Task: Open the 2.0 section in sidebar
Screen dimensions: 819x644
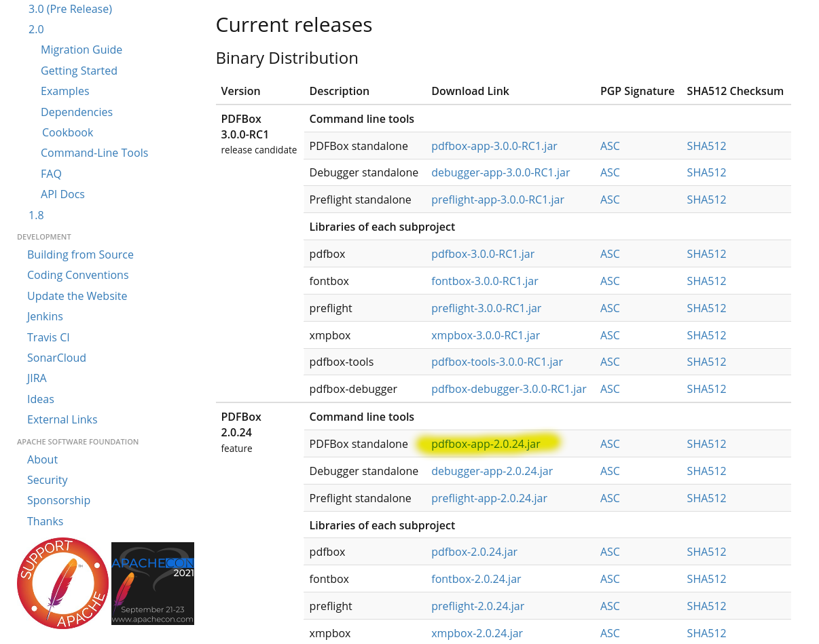Action: (36, 29)
